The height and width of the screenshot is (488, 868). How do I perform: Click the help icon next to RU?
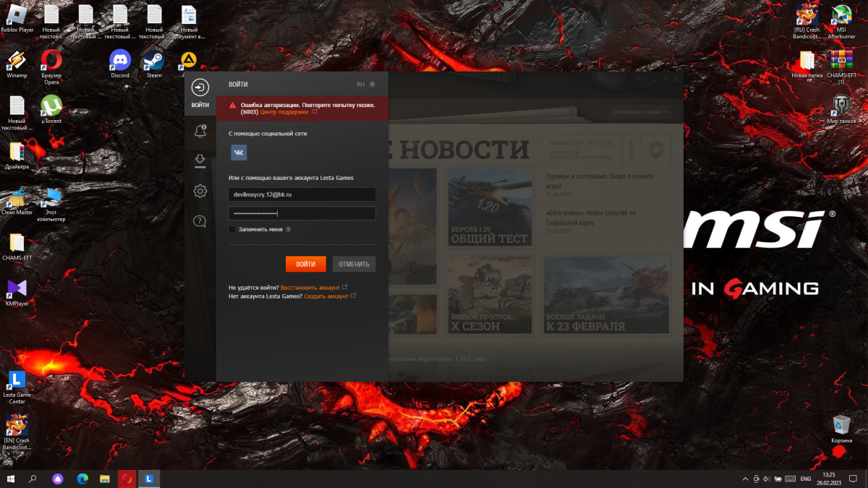pos(373,85)
